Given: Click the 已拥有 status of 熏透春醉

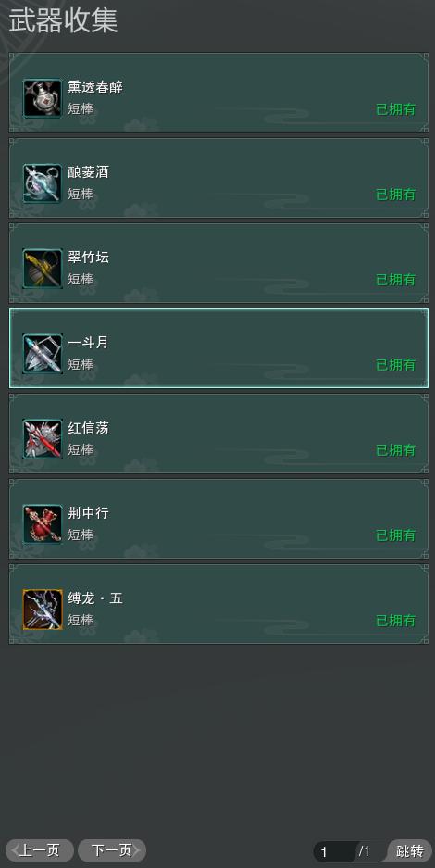Looking at the screenshot, I should point(396,109).
